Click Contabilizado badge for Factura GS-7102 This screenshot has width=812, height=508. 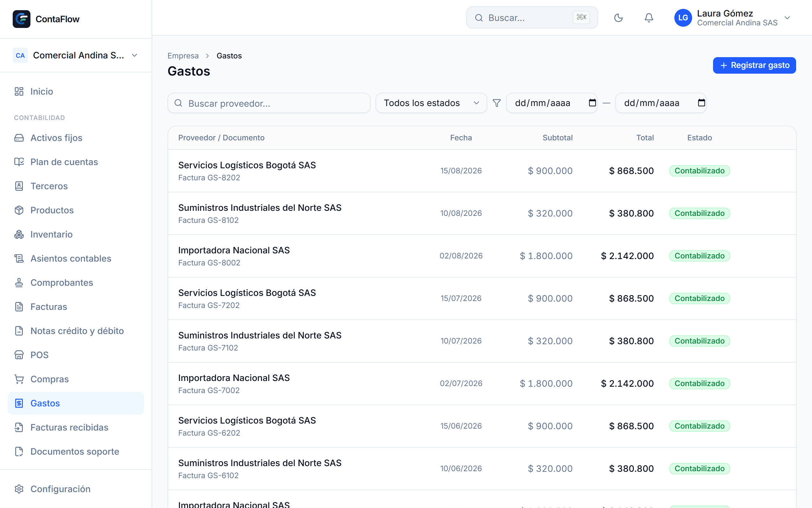click(699, 341)
